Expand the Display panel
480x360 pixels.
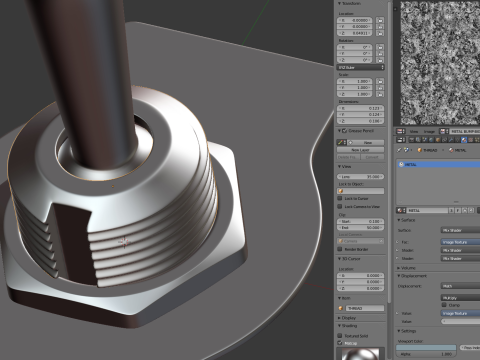point(339,318)
